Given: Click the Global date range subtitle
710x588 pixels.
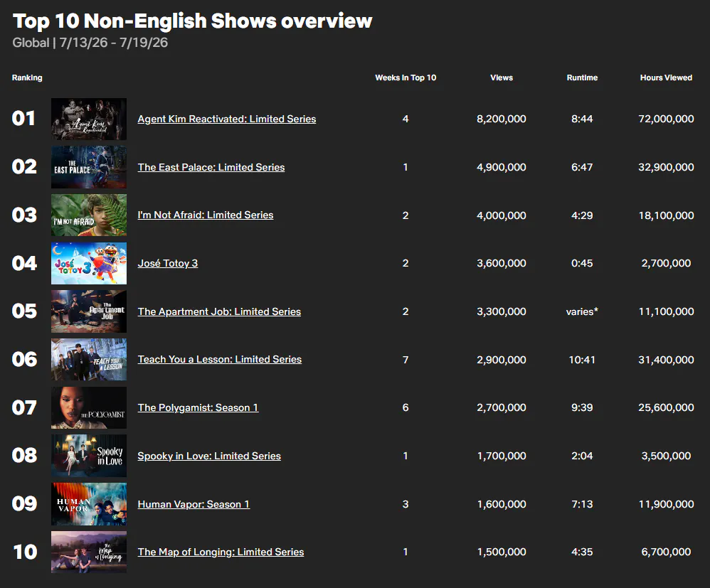Looking at the screenshot, I should pos(90,43).
